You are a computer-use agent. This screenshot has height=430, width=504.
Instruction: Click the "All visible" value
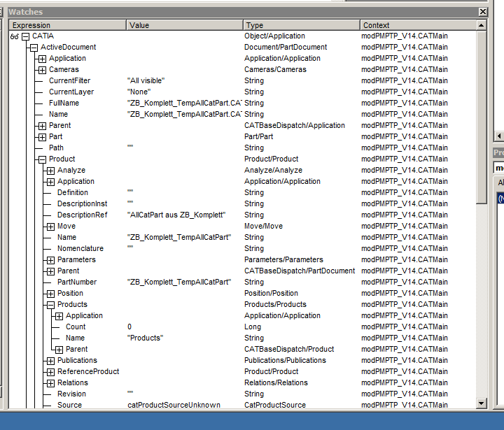[x=146, y=80]
